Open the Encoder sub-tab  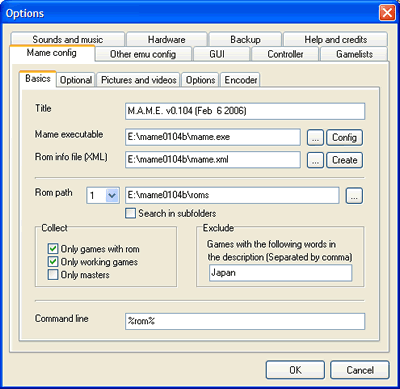(241, 80)
